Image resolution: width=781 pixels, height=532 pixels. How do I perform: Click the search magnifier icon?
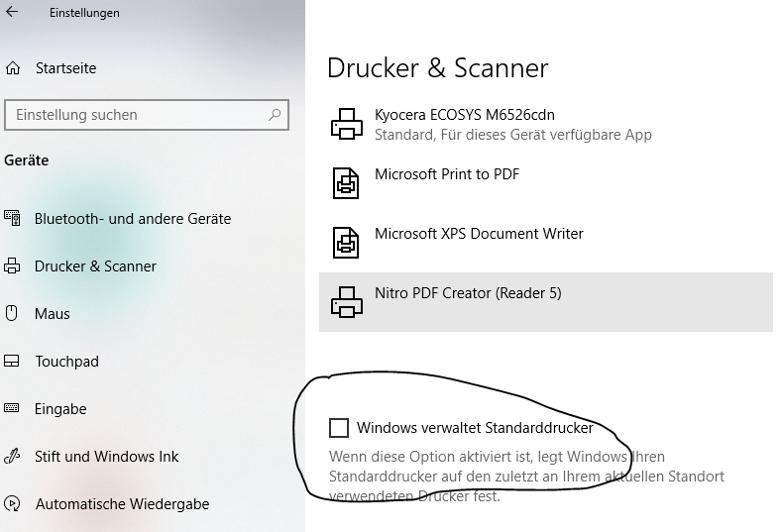[275, 115]
